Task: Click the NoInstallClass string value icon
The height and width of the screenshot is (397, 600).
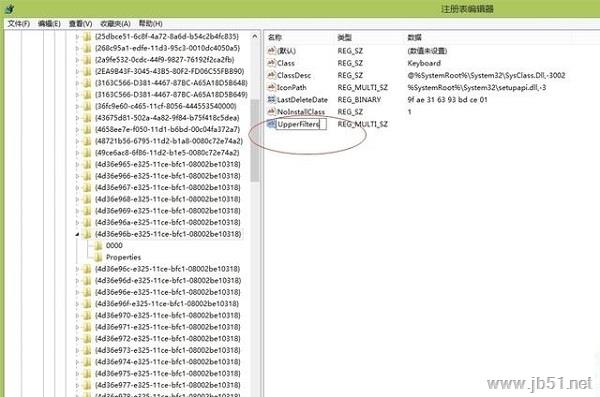Action: (272, 112)
